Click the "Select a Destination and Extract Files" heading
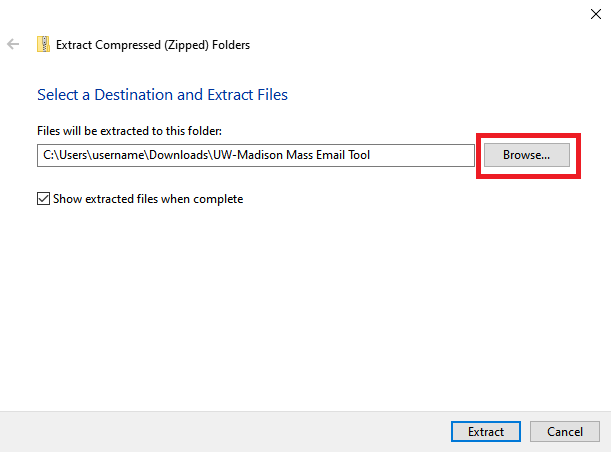 (162, 95)
